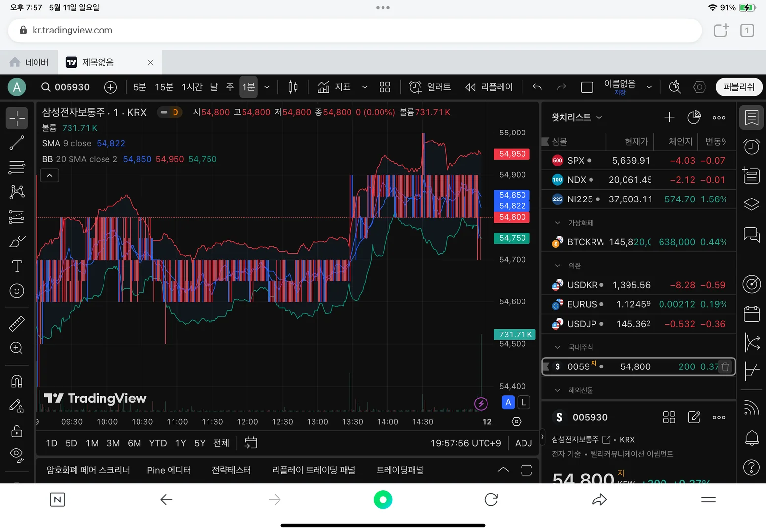The image size is (766, 532).
Task: Delete the selected 005930 watchlist row
Action: tap(725, 367)
